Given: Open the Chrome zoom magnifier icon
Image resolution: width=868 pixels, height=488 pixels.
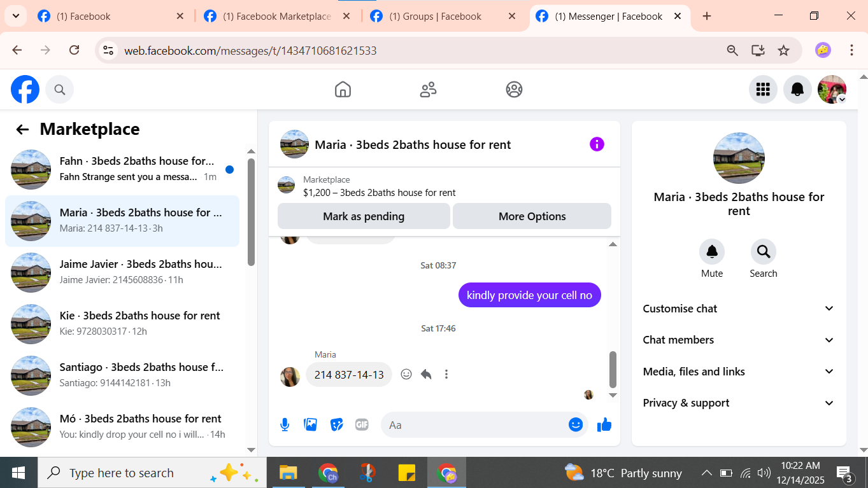Looking at the screenshot, I should (x=732, y=50).
